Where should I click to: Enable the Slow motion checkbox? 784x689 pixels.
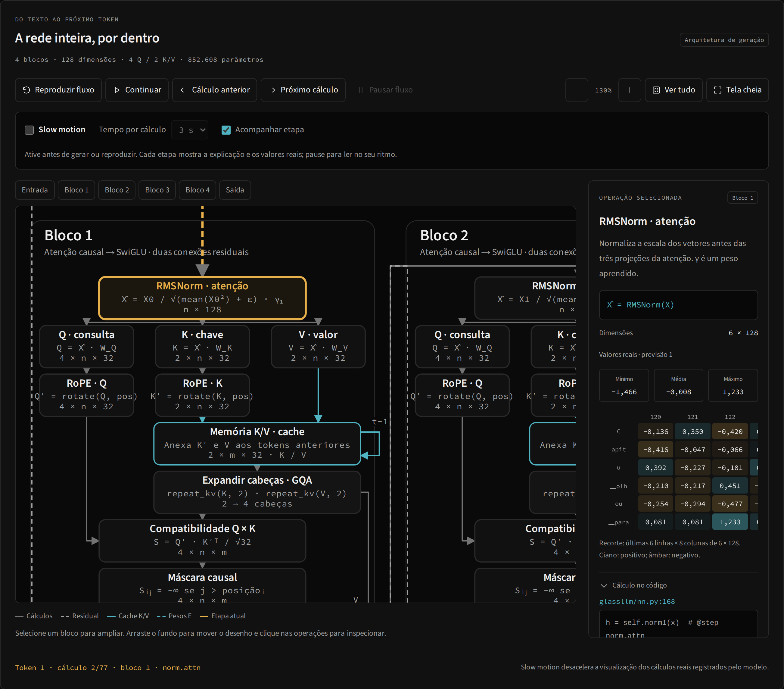click(x=29, y=130)
